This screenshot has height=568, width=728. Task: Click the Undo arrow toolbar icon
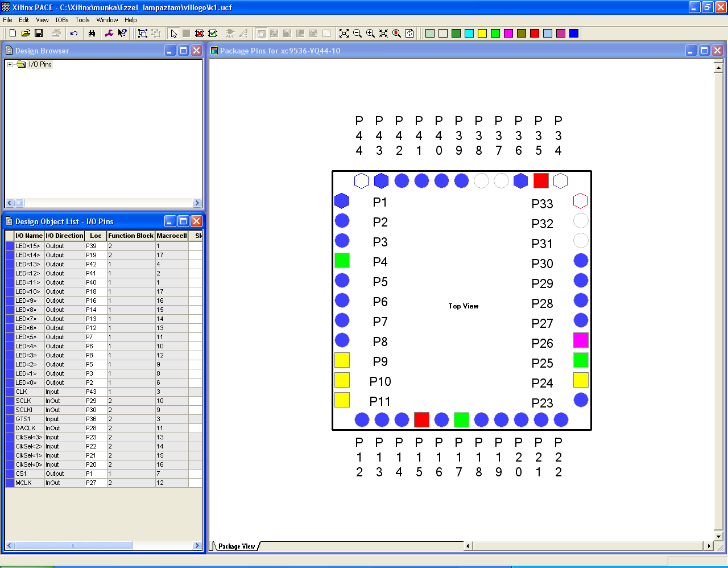74,34
